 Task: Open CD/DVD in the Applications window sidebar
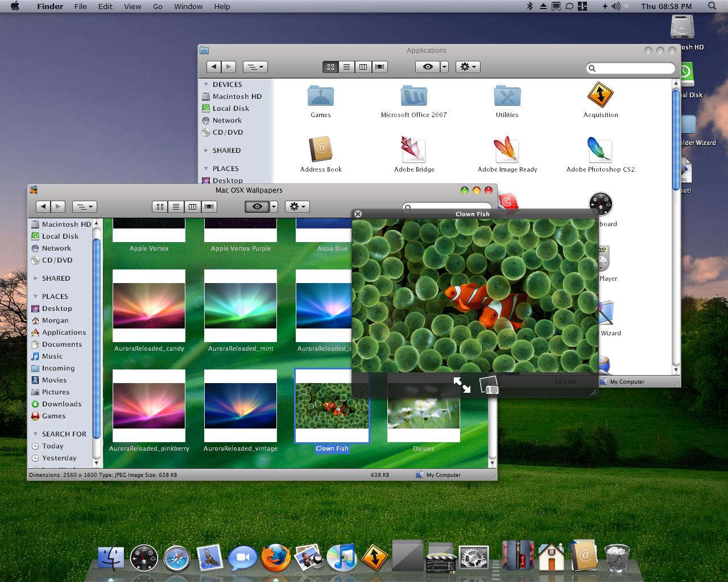tap(227, 132)
